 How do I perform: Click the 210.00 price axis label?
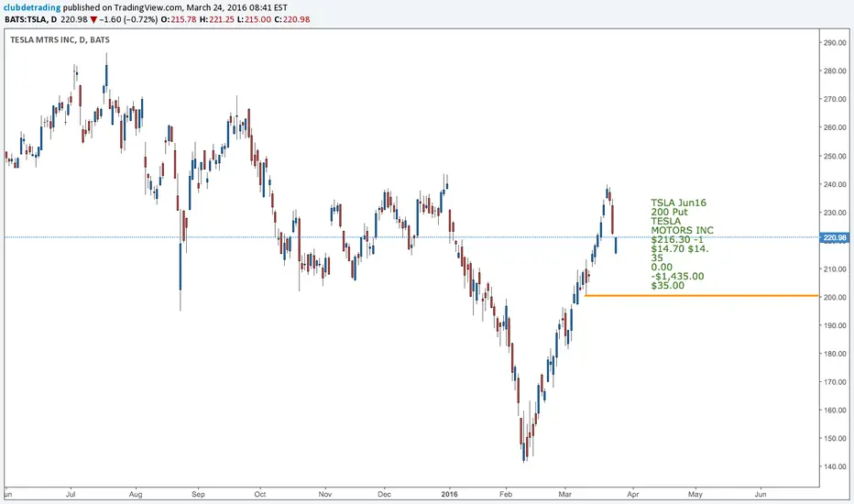point(835,268)
